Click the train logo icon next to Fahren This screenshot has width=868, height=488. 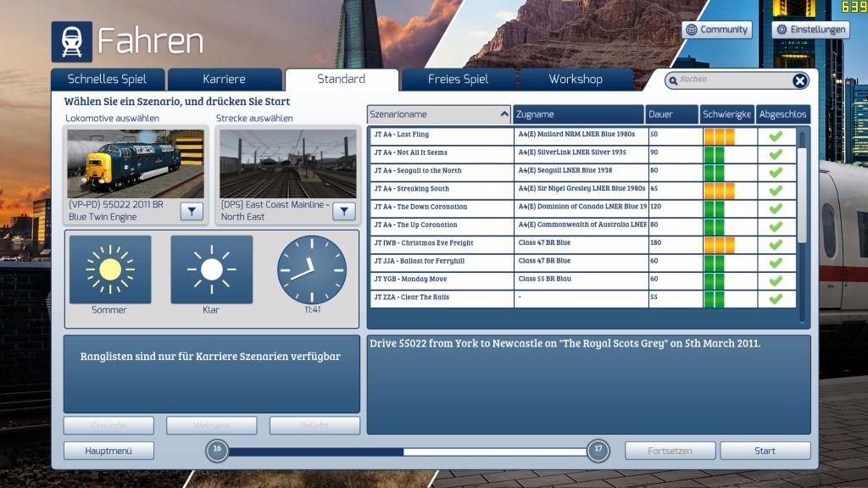(x=72, y=42)
